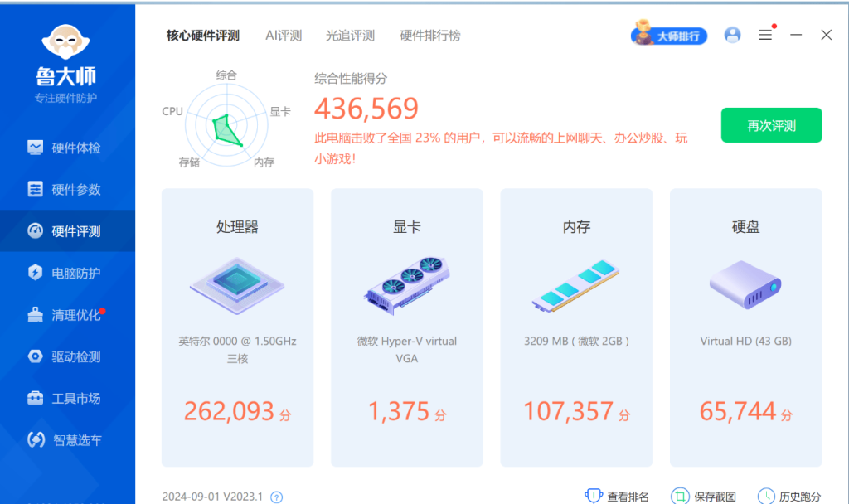Open 硬件体检 in the sidebar
The width and height of the screenshot is (849, 504).
(x=66, y=148)
